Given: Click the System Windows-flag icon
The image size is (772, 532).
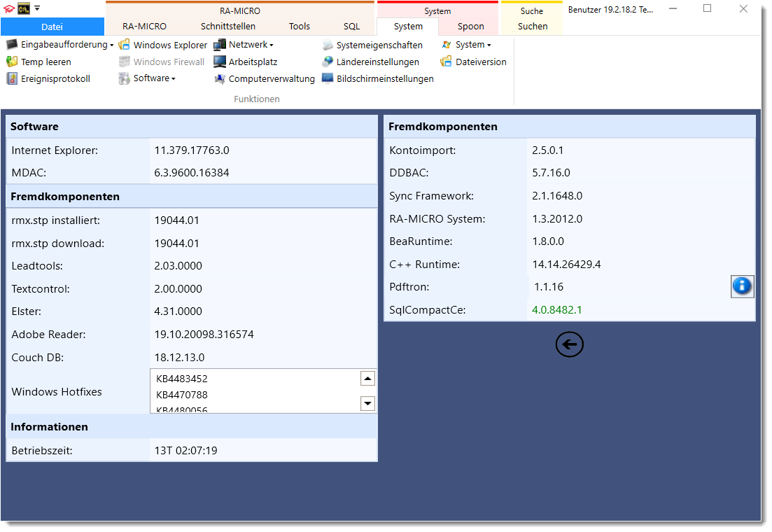Looking at the screenshot, I should click(447, 45).
